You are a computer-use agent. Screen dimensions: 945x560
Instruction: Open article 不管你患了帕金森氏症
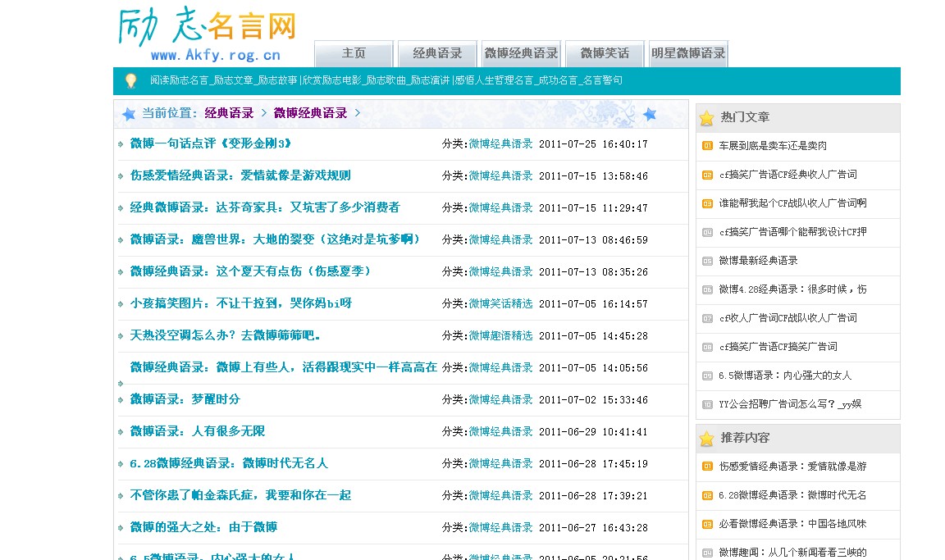pos(240,495)
